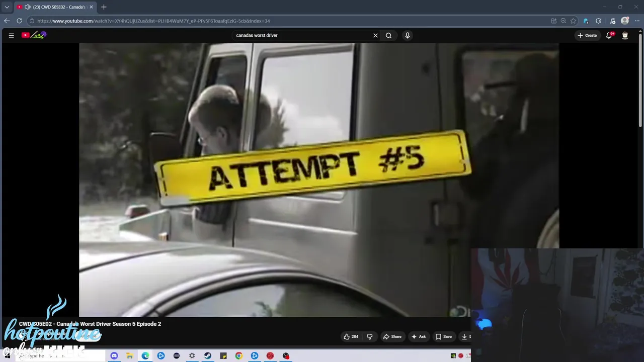
Task: Open YouTube account avatar menu
Action: point(625,35)
